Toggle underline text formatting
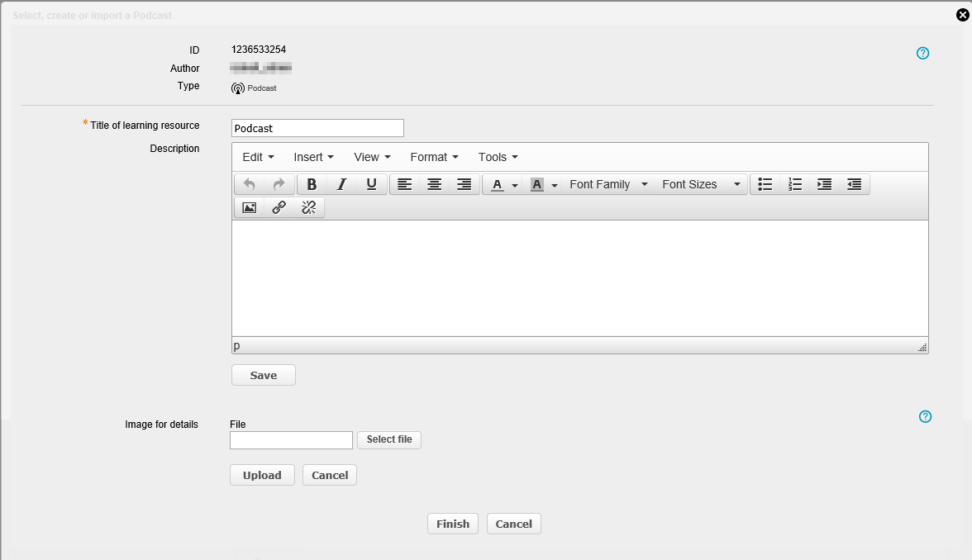This screenshot has width=972, height=560. click(x=371, y=184)
